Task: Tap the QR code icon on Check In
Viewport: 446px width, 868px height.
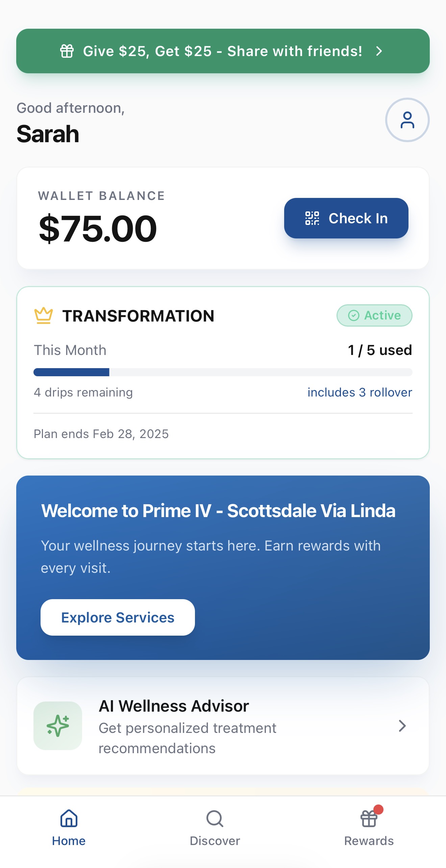Action: [x=312, y=218]
